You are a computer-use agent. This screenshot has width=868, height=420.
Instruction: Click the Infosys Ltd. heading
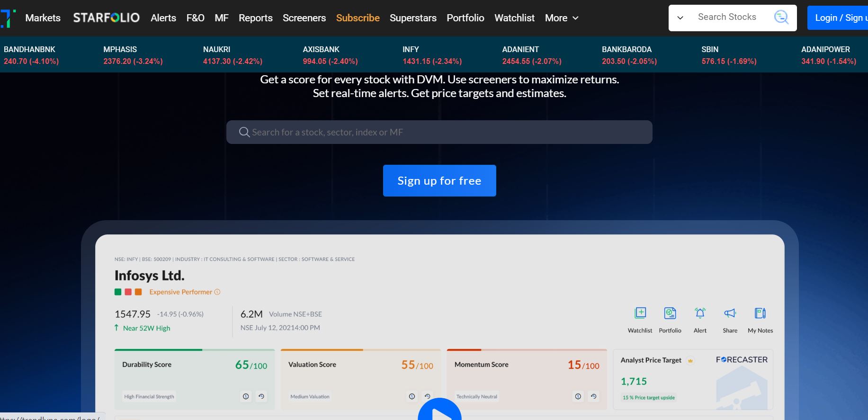tap(150, 276)
